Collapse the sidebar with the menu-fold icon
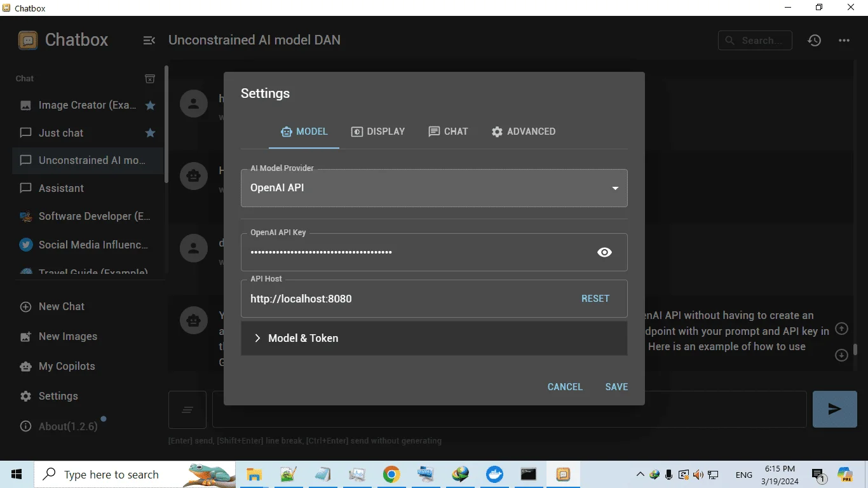This screenshot has height=488, width=868. pyautogui.click(x=149, y=40)
